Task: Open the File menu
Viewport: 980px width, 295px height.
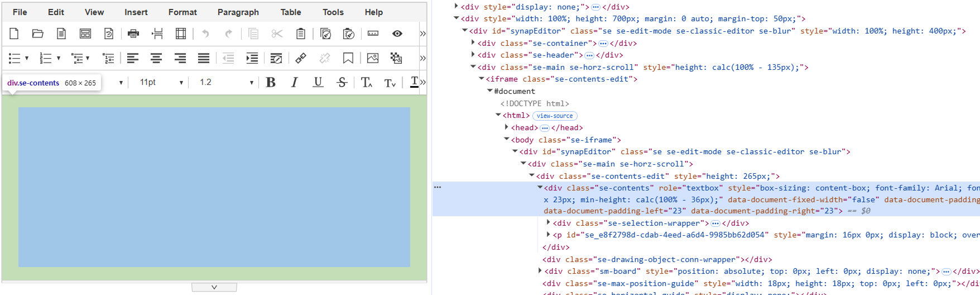Action: [x=20, y=12]
